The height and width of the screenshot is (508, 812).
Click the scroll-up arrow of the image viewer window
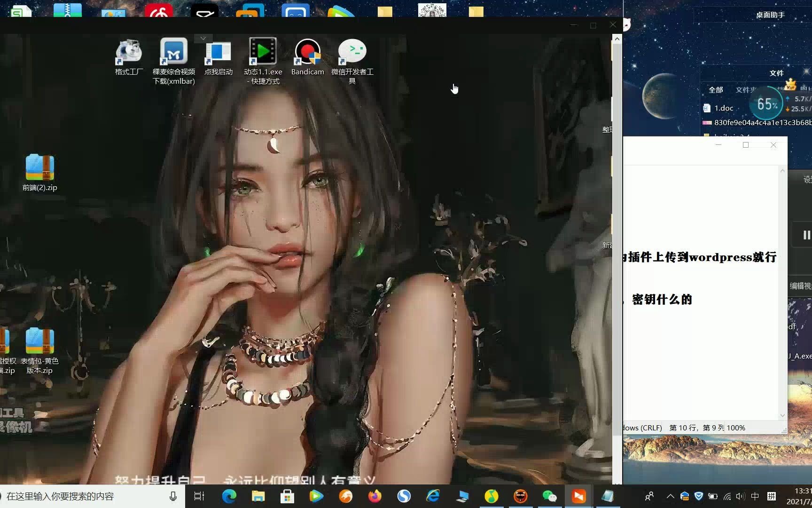pos(617,39)
